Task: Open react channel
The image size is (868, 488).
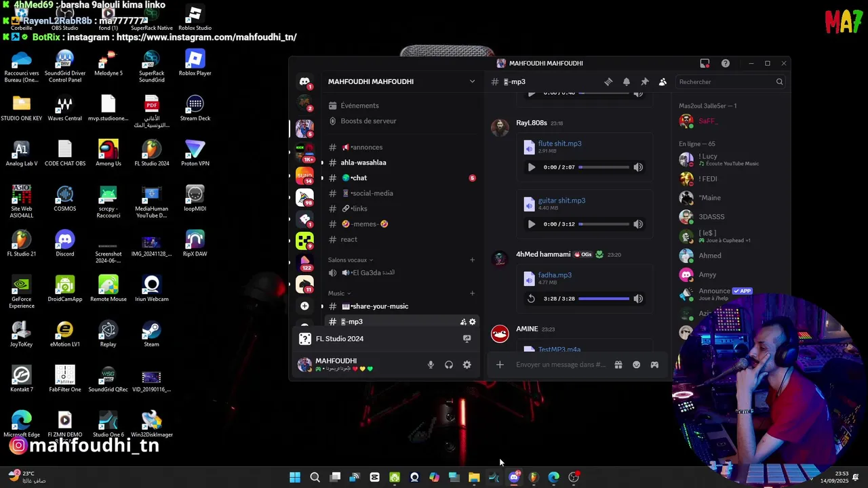Action: (x=401, y=239)
